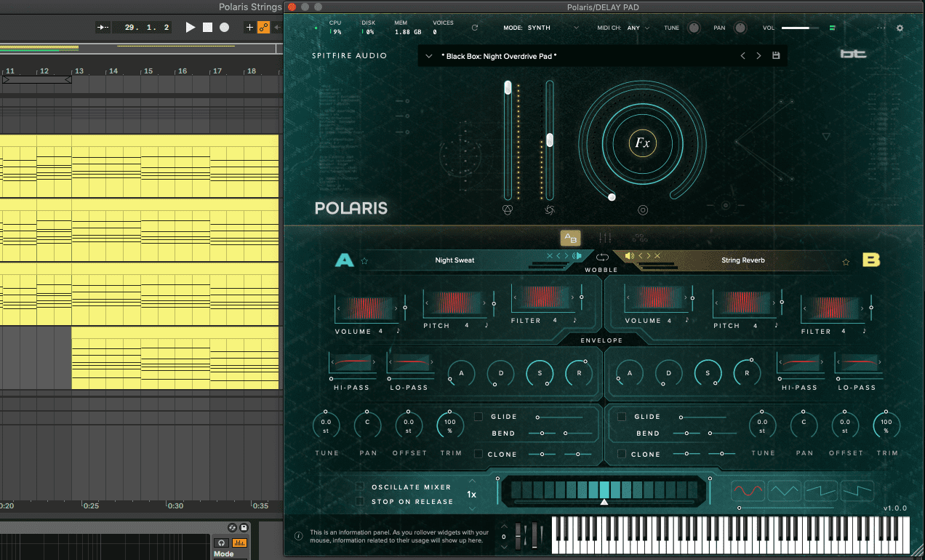Click the large A layer icon
Viewport: 925px width, 560px height.
click(x=344, y=260)
